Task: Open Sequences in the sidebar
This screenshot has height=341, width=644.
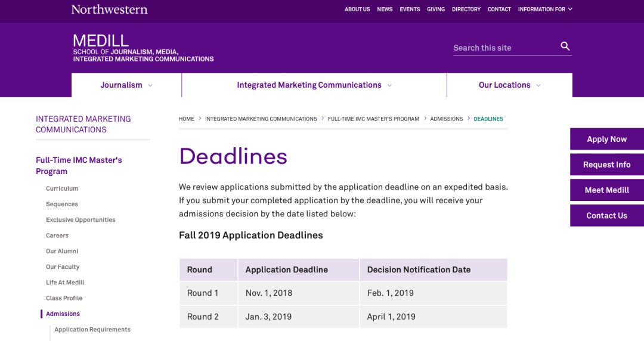Action: pyautogui.click(x=62, y=204)
